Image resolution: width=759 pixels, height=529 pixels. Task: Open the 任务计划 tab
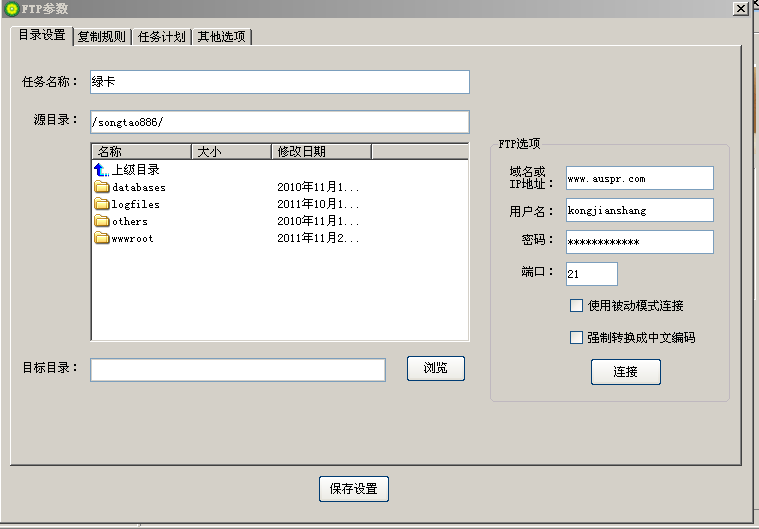(x=161, y=37)
